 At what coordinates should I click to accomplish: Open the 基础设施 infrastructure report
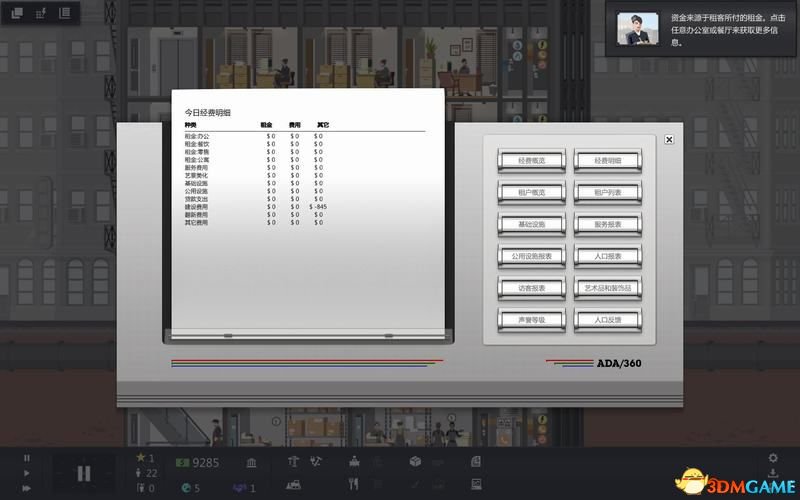(x=532, y=225)
